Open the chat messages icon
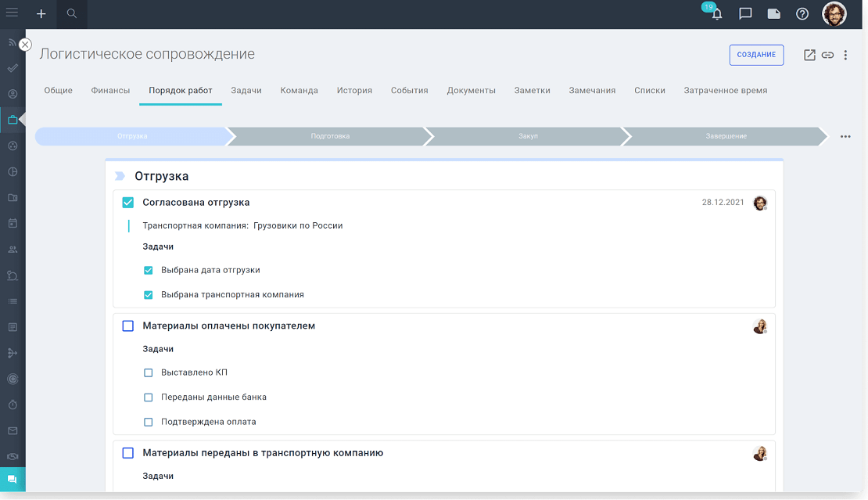 [x=745, y=14]
